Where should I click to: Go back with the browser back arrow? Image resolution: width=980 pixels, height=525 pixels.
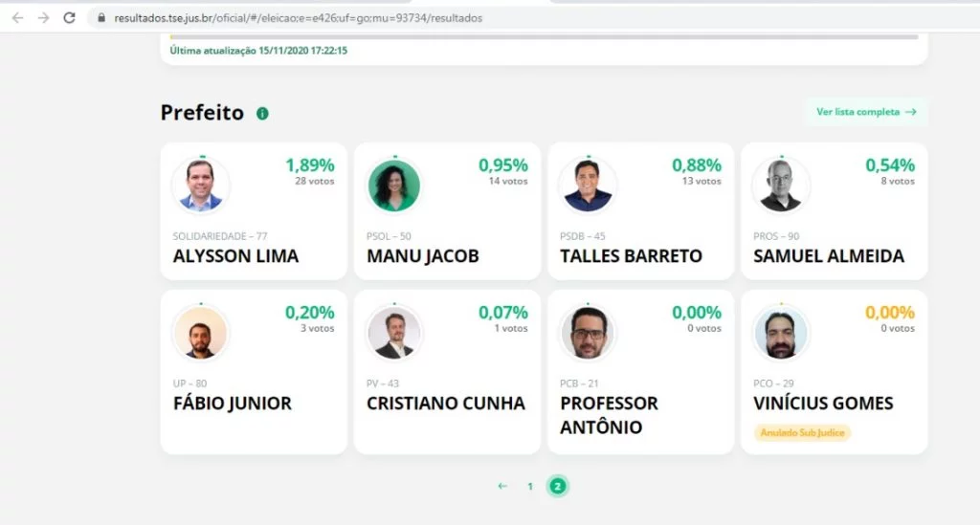pos(17,18)
